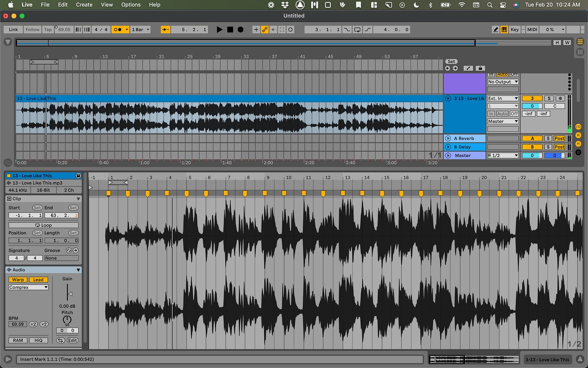Open the No Output dropdown
The width and height of the screenshot is (588, 368).
point(503,82)
